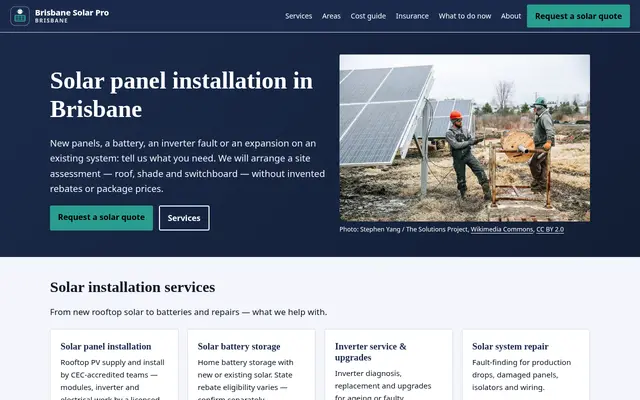Click the outlined Services hero button

(x=184, y=218)
